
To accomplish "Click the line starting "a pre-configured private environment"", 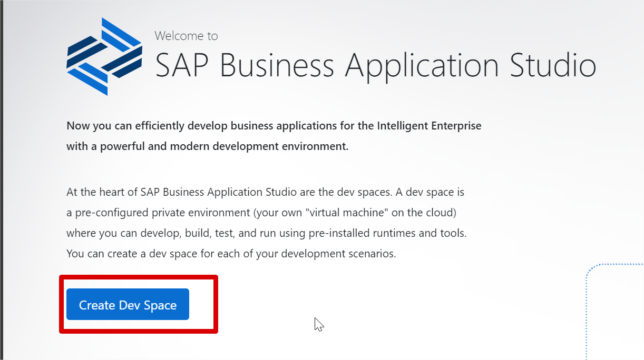I will (261, 213).
